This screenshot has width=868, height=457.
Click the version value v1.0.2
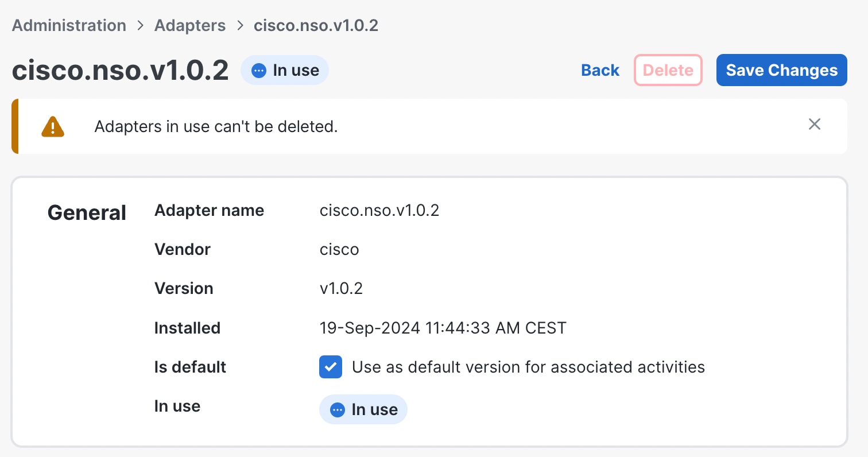tap(341, 288)
